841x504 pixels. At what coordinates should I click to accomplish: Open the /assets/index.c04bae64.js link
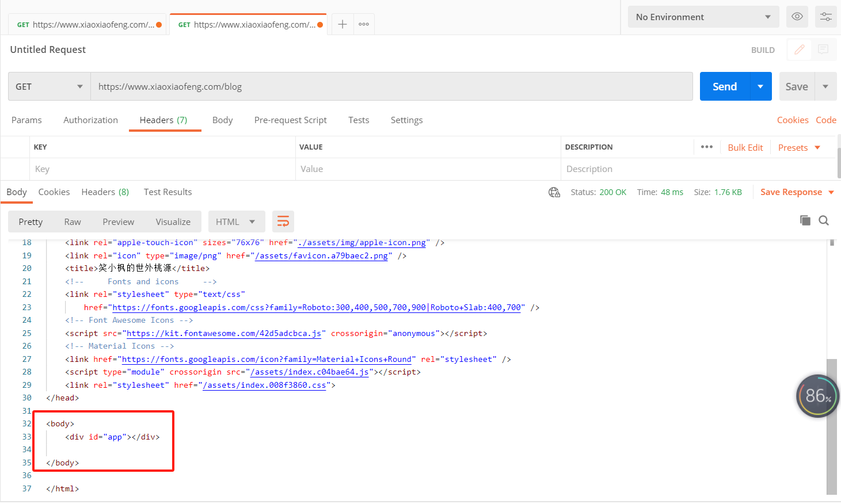point(310,372)
